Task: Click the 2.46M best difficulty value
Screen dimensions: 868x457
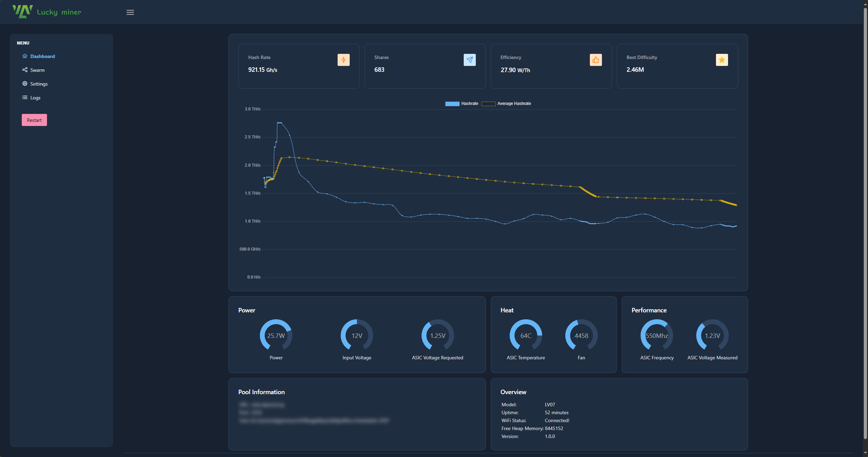Action: pyautogui.click(x=635, y=70)
